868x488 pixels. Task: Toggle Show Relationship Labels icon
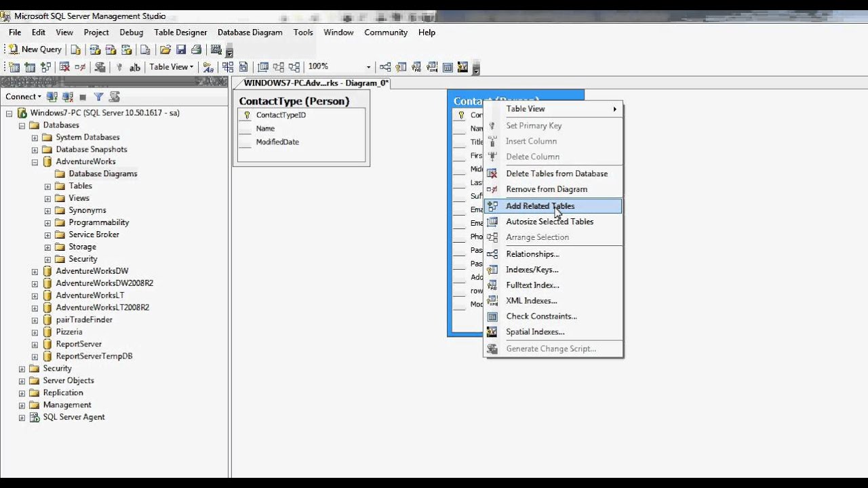pos(208,67)
